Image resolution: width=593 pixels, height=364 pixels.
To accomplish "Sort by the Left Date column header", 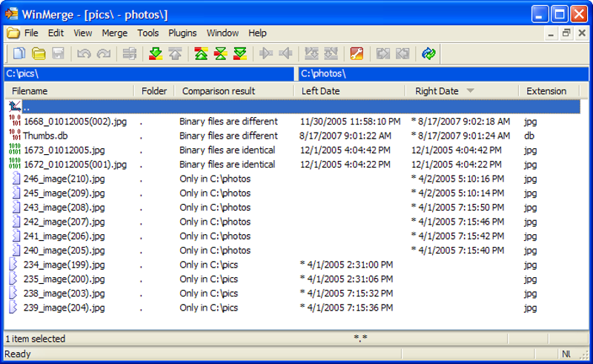I will 349,91.
